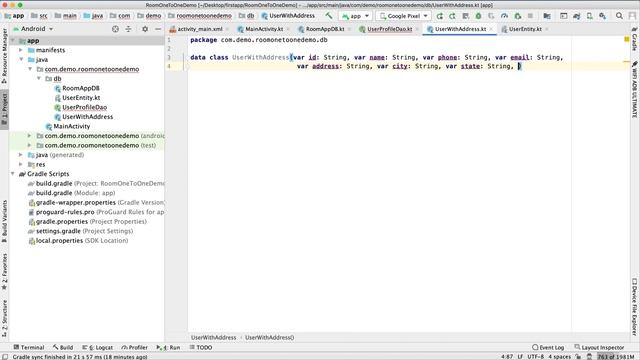Open the Structure side tab
The image size is (640, 360).
tap(4, 318)
